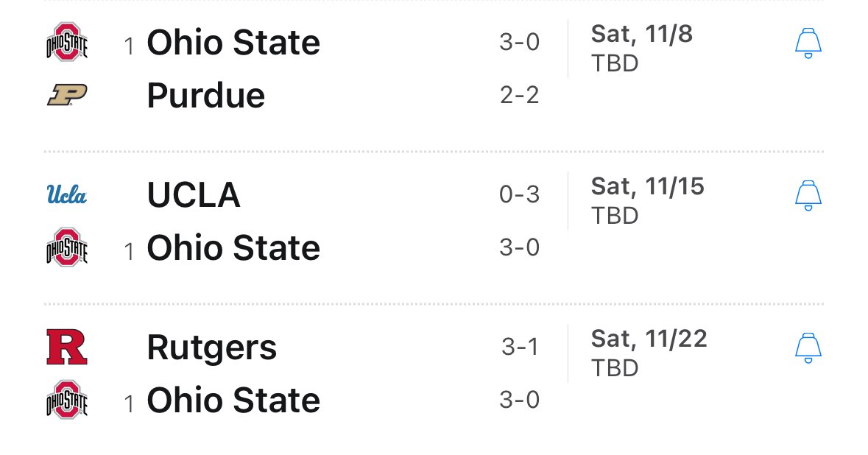Open Ohio State name under UCLA
Viewport: 868px width, 455px height.
click(233, 248)
